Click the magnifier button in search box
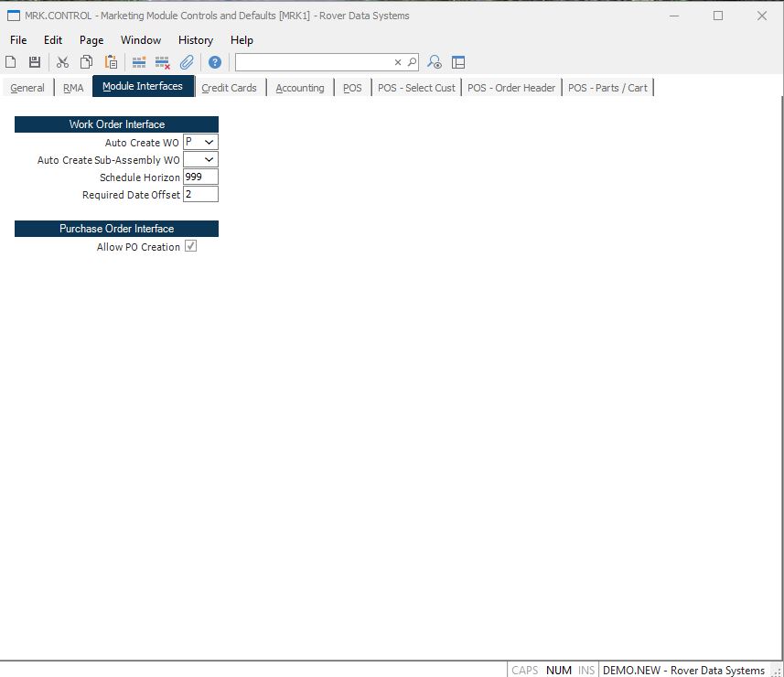The width and height of the screenshot is (784, 677). point(412,62)
